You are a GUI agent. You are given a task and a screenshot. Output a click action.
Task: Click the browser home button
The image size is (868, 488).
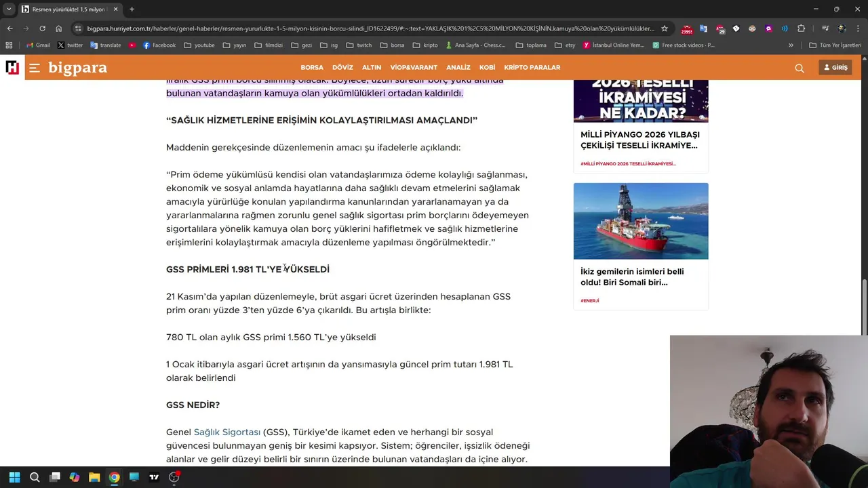[x=59, y=28]
